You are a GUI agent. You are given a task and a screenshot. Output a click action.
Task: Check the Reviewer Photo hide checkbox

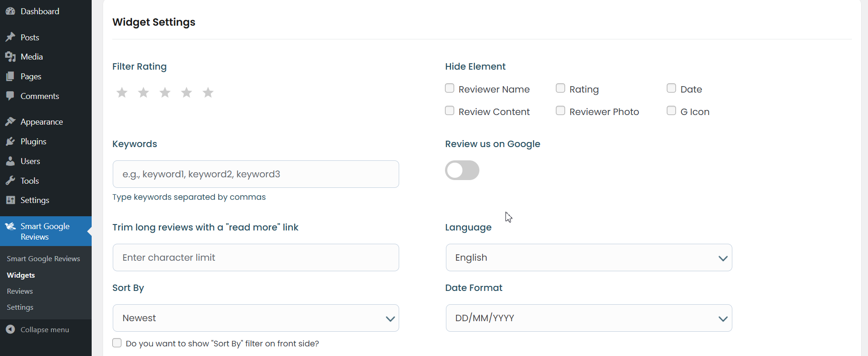560,110
